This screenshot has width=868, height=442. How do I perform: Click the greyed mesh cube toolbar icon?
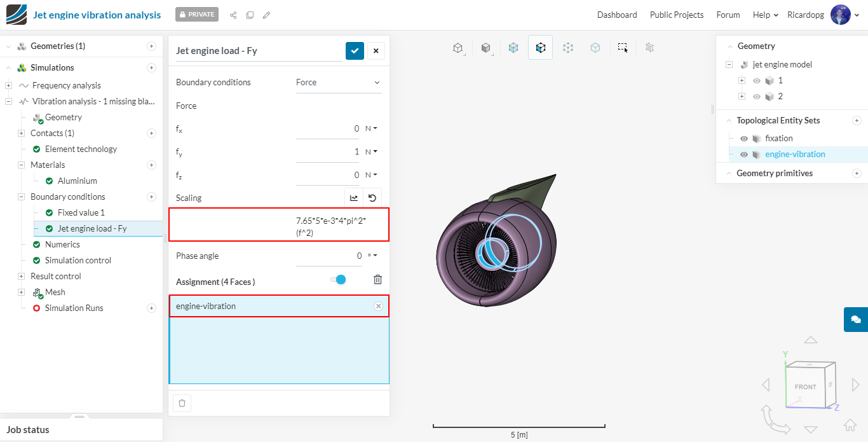point(649,48)
